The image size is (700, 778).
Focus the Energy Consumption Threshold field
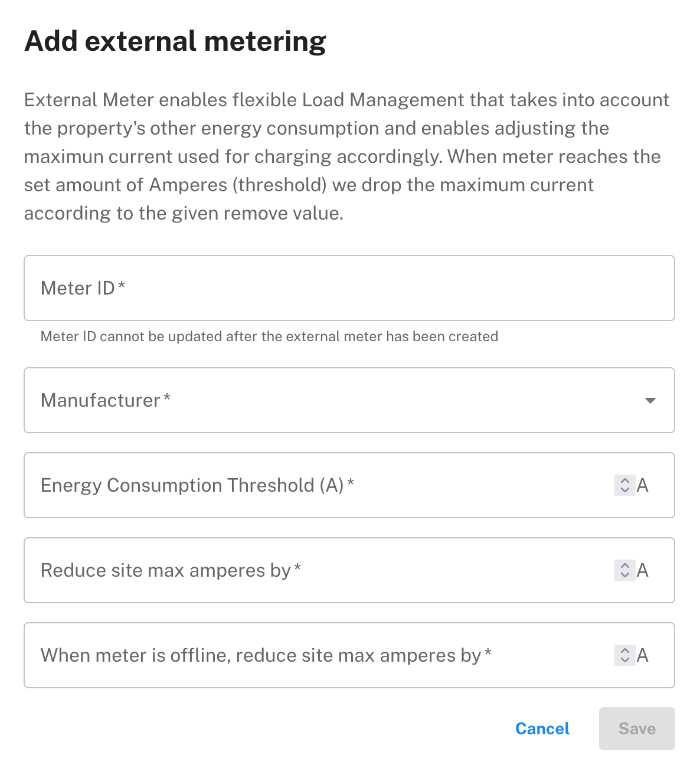click(319, 485)
